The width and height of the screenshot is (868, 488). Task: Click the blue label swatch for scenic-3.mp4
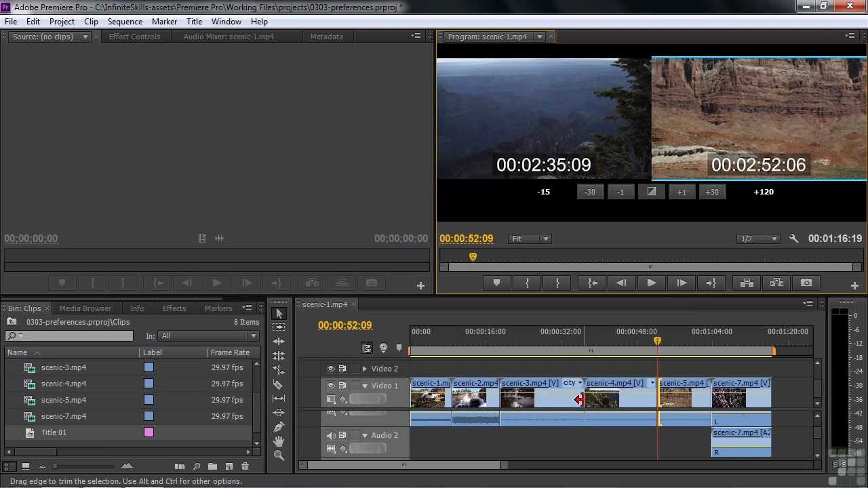pos(149,367)
